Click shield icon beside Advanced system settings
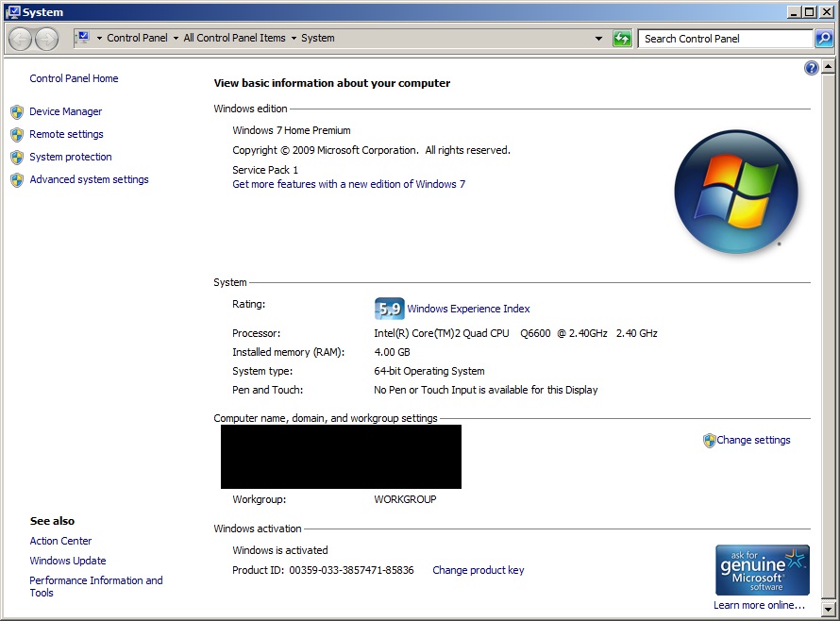This screenshot has height=621, width=840. coord(17,180)
